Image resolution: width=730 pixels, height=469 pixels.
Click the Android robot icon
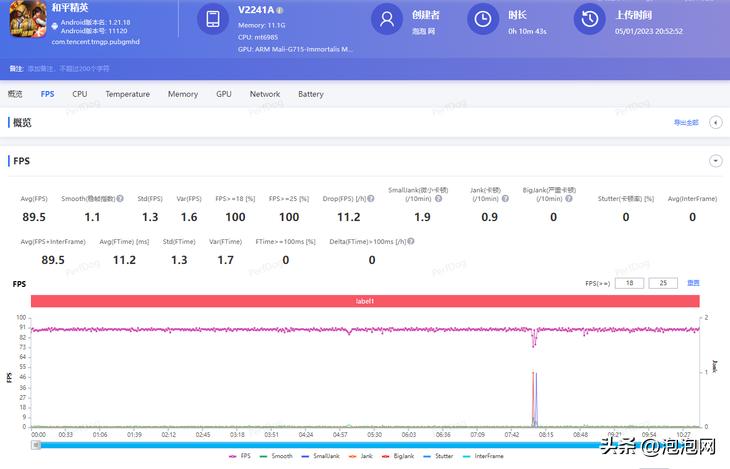(x=54, y=27)
